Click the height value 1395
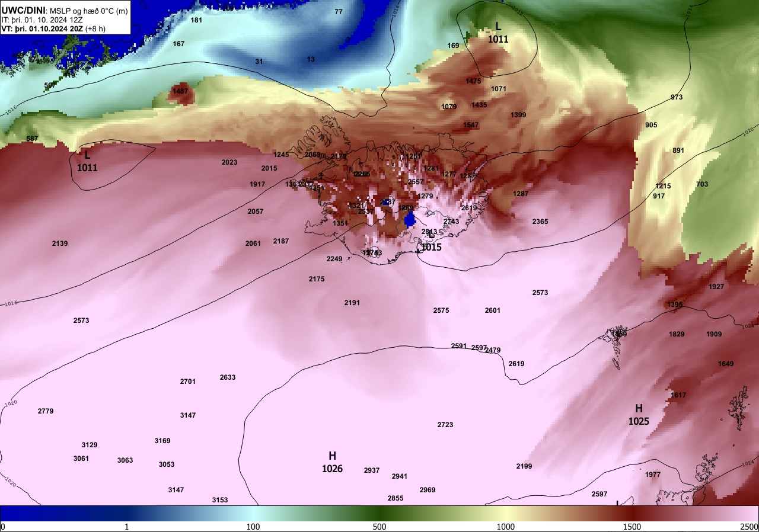Image resolution: width=759 pixels, height=532 pixels. (675, 305)
